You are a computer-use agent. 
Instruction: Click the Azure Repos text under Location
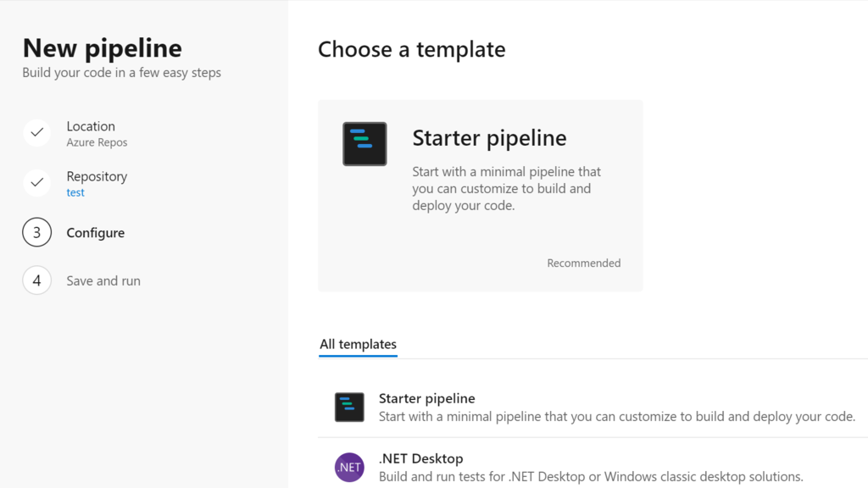tap(97, 142)
